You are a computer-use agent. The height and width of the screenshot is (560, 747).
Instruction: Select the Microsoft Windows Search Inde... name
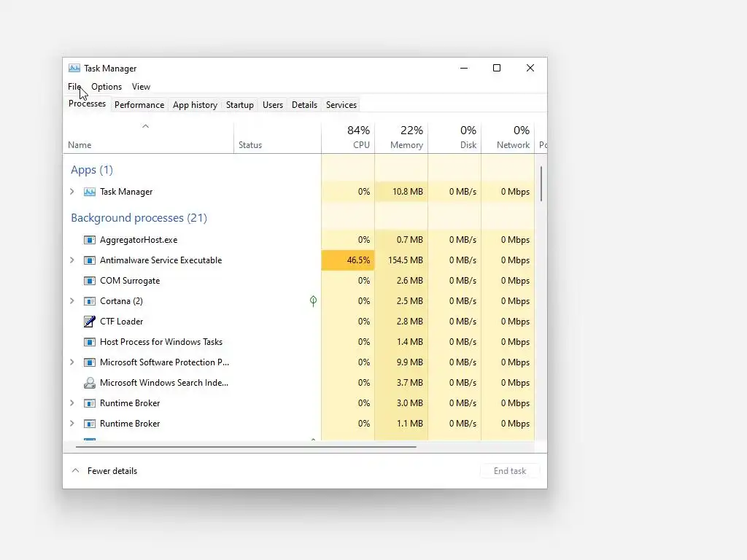(164, 382)
